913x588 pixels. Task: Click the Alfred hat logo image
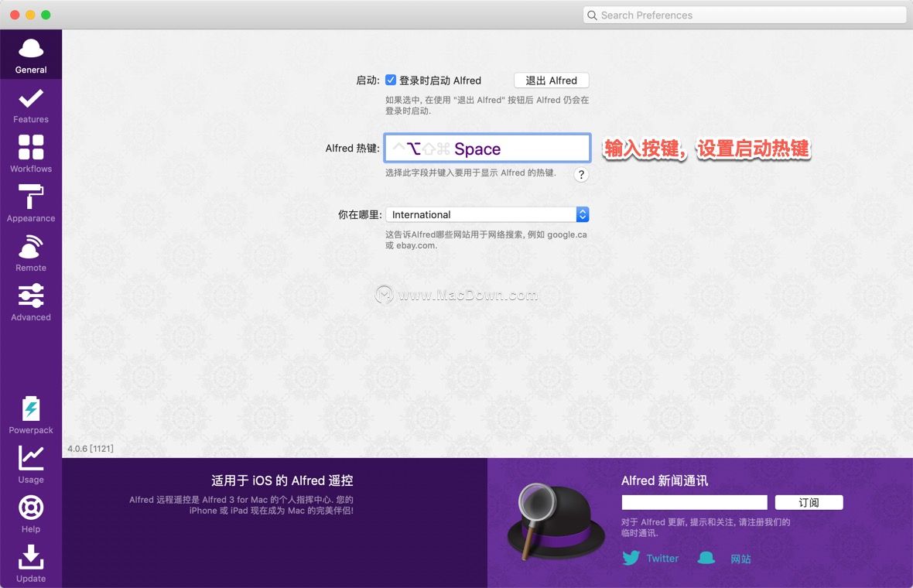pos(556,521)
